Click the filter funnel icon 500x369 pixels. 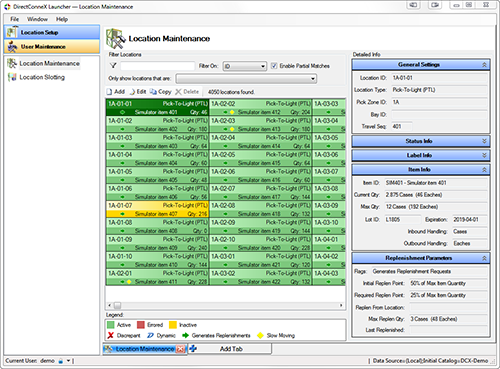[x=113, y=65]
